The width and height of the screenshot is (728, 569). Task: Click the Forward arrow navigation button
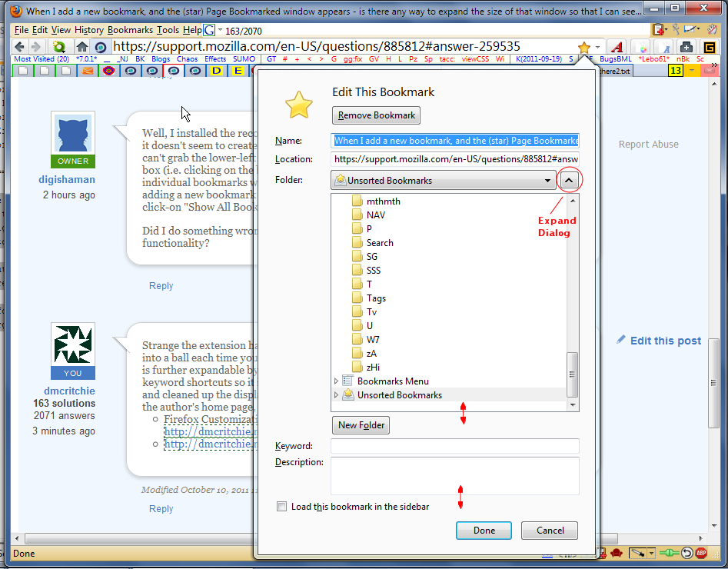[36, 46]
